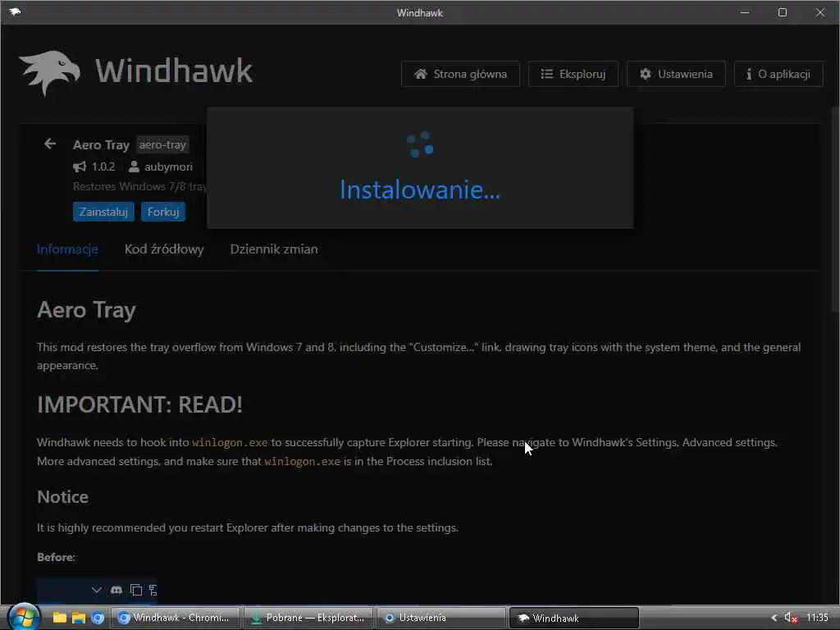Screen dimensions: 840x630
Task: Show hidden tray icons arrow
Action: (x=774, y=618)
